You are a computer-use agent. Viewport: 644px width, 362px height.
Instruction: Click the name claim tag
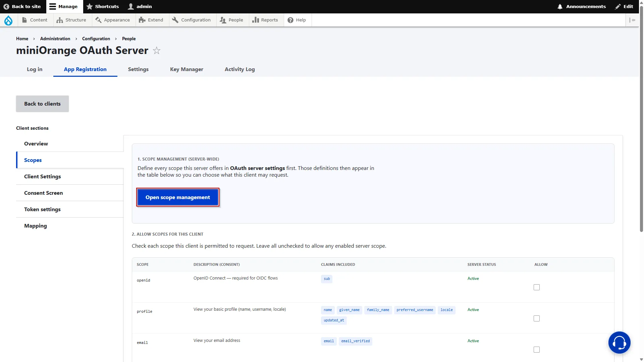328,310
